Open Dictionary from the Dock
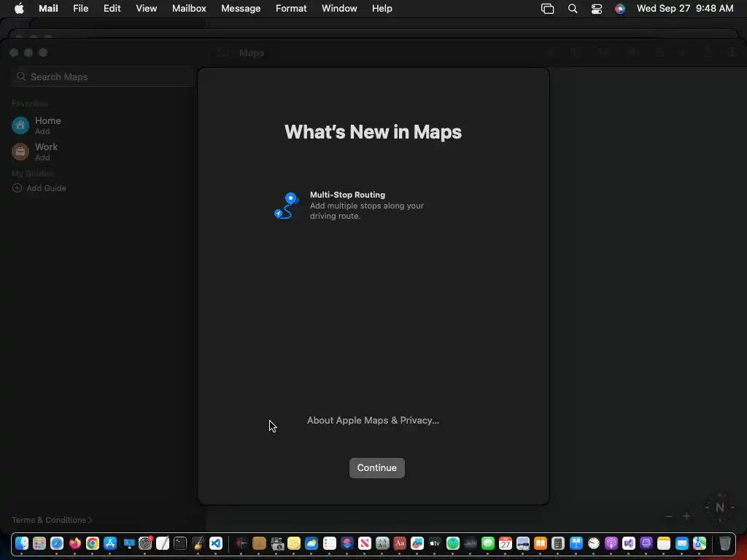The width and height of the screenshot is (747, 560). [400, 543]
